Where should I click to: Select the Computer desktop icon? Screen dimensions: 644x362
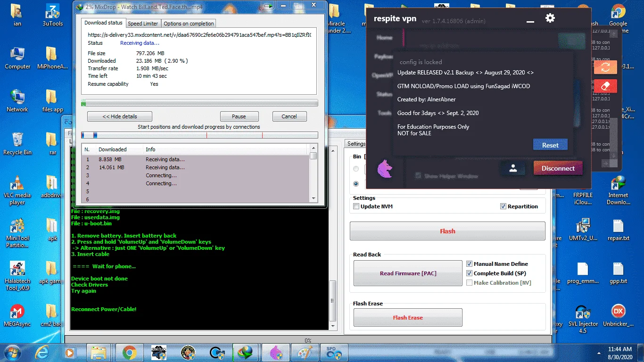tap(17, 58)
